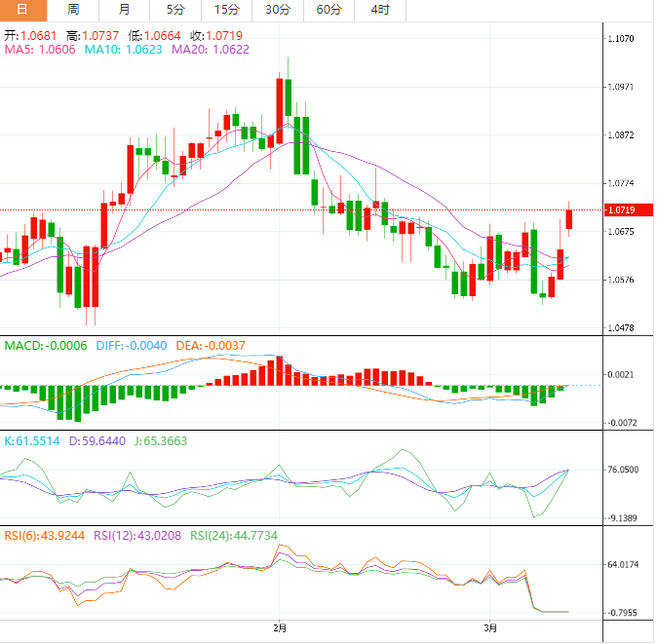Click the D:59.6440 value label
The image size is (658, 644).
click(97, 441)
